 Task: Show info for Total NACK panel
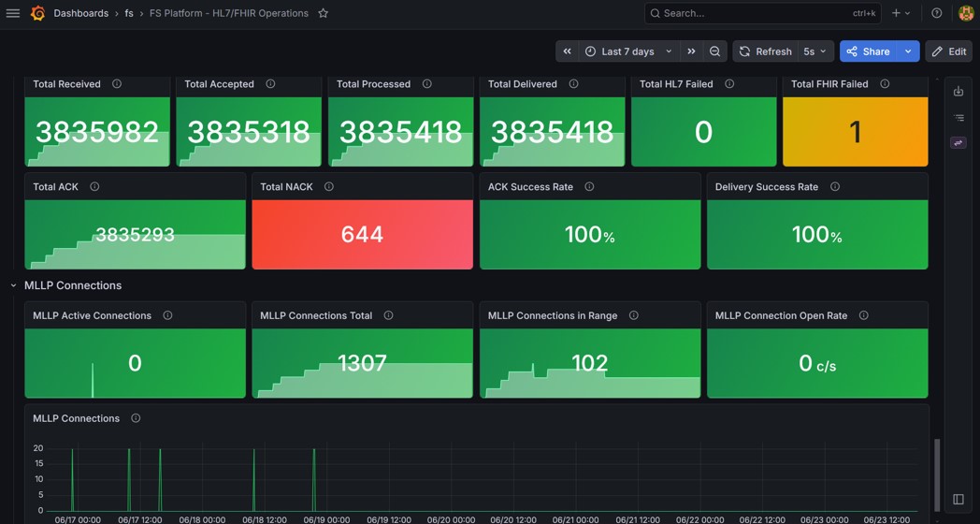tap(329, 186)
